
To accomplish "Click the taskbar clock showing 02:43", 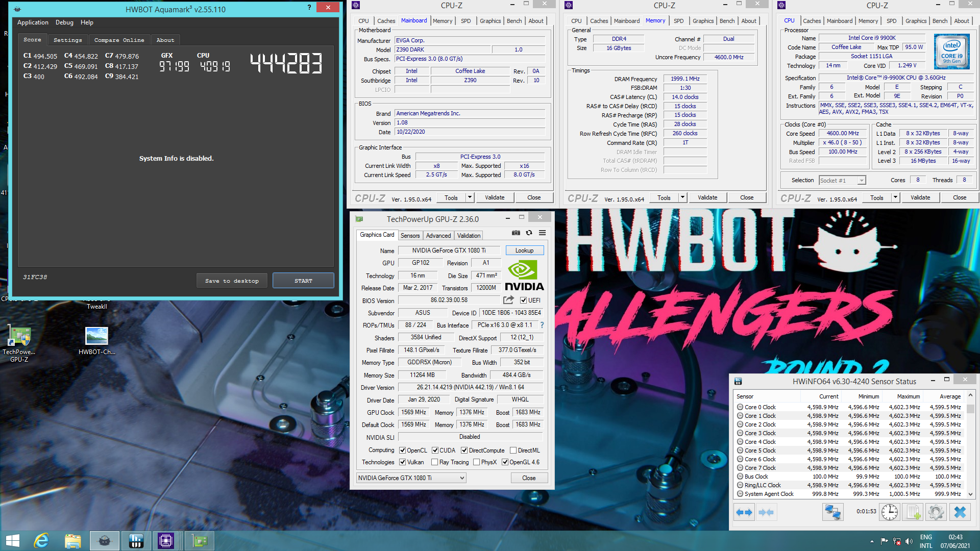I will [955, 537].
